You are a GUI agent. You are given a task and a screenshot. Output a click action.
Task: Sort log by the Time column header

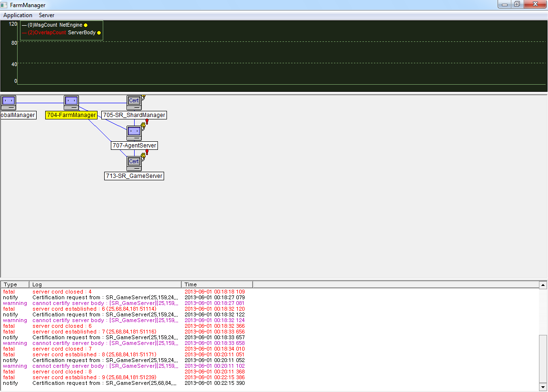point(216,284)
